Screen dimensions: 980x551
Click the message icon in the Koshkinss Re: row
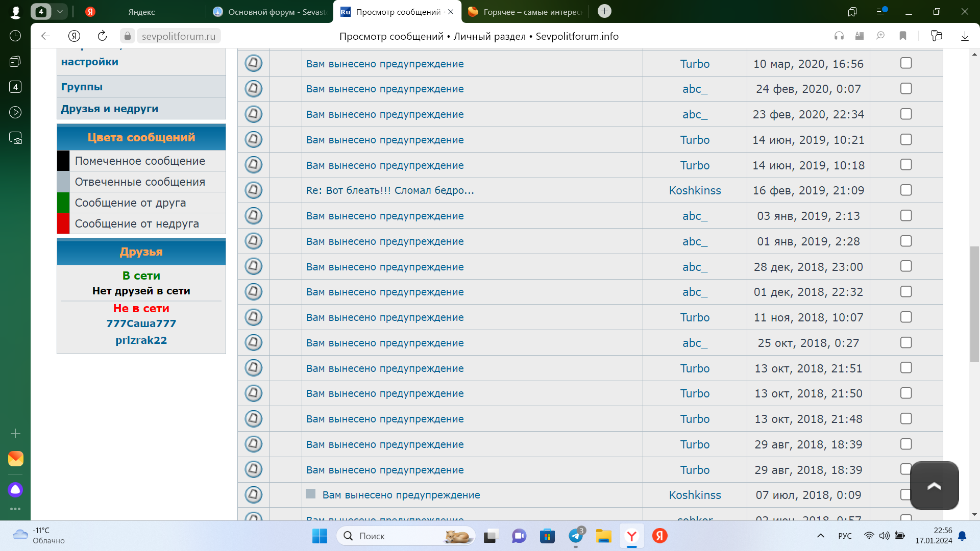(x=253, y=190)
